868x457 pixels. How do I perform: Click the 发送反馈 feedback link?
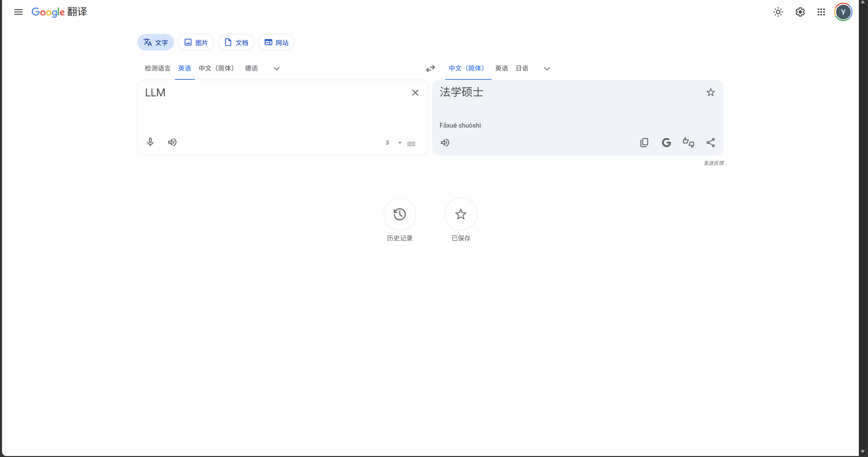tap(713, 163)
